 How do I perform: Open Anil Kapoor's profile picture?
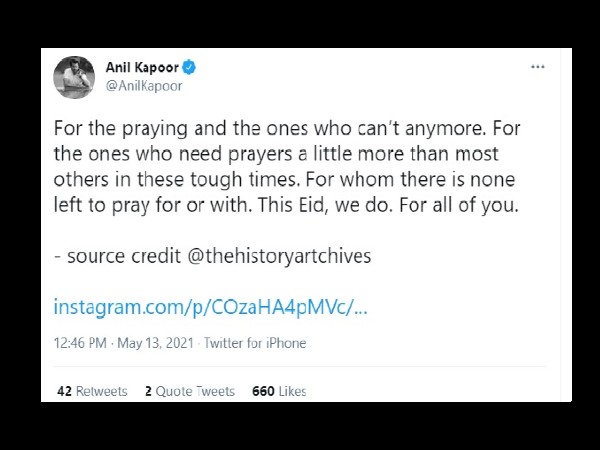pos(74,77)
